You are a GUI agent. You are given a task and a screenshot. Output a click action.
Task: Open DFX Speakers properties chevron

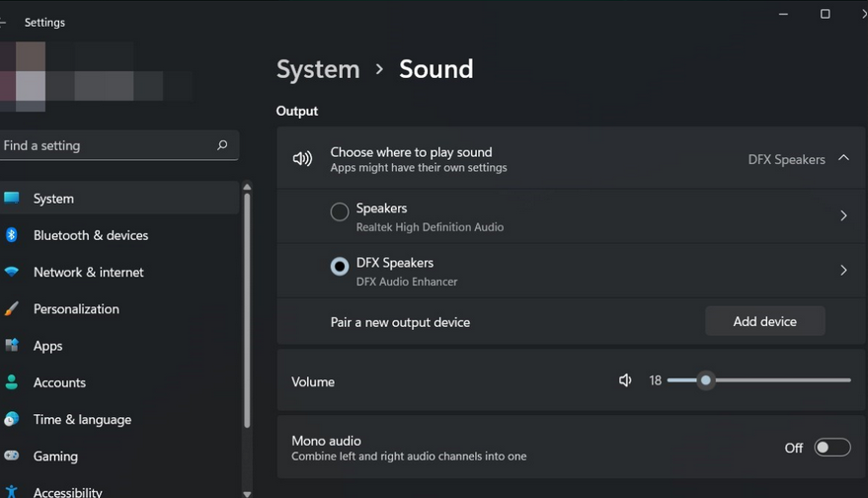click(843, 271)
